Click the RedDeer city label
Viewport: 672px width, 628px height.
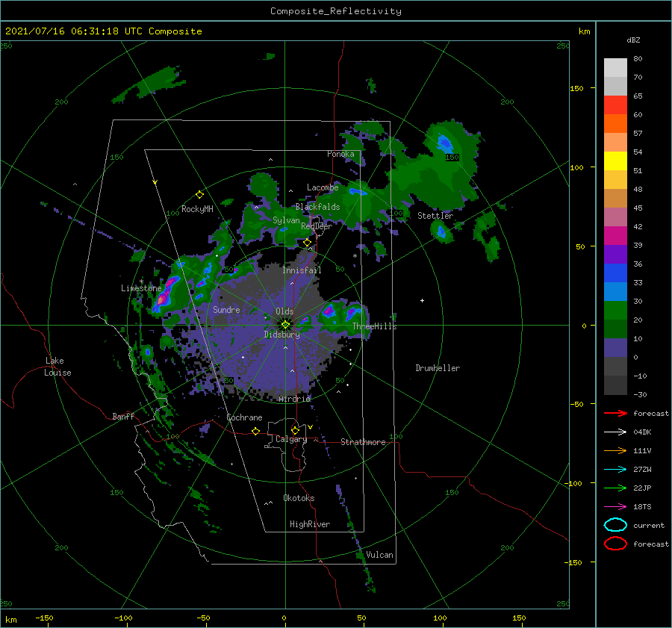[317, 226]
